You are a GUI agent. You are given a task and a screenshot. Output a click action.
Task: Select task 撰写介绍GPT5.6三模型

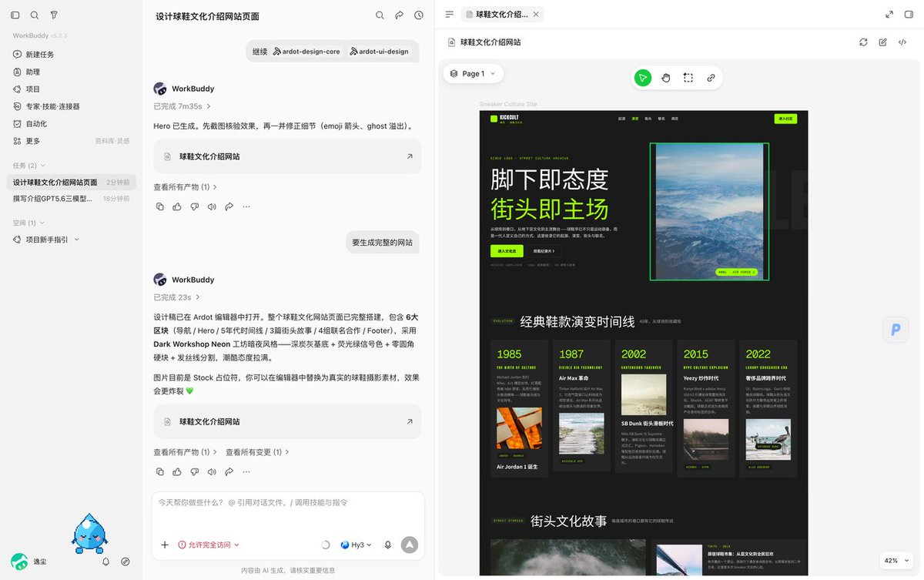coord(71,199)
